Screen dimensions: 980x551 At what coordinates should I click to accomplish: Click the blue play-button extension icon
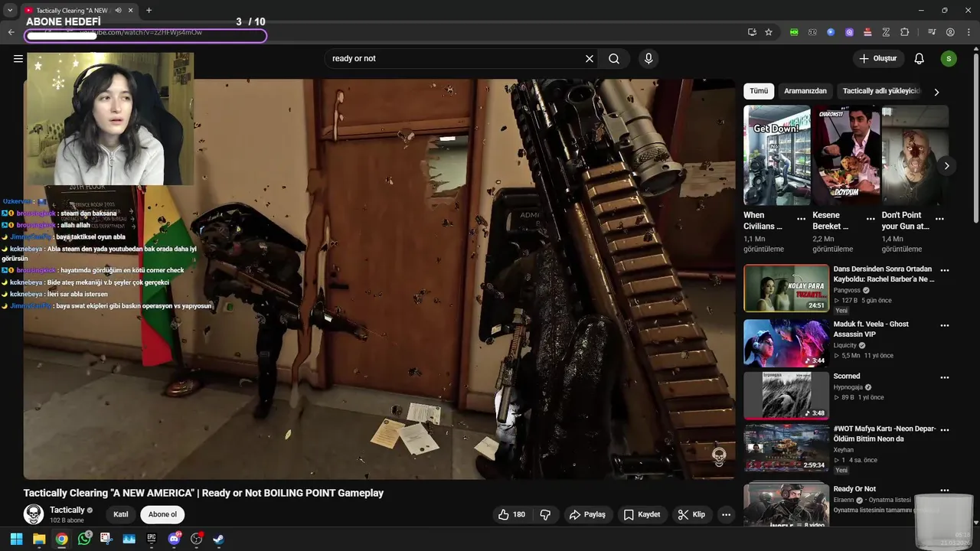[831, 32]
